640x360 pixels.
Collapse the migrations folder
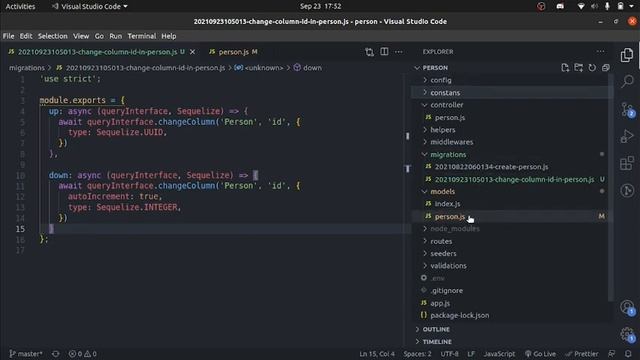pos(448,155)
